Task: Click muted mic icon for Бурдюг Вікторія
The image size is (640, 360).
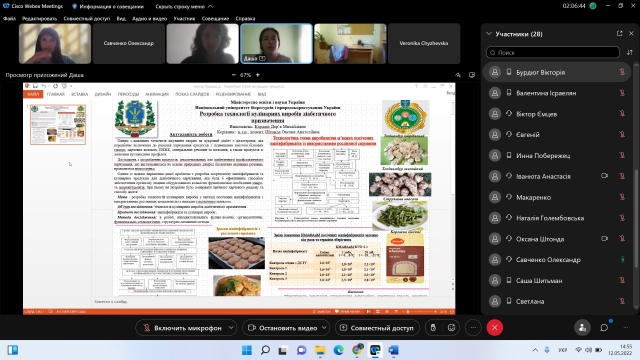Action: 622,72
